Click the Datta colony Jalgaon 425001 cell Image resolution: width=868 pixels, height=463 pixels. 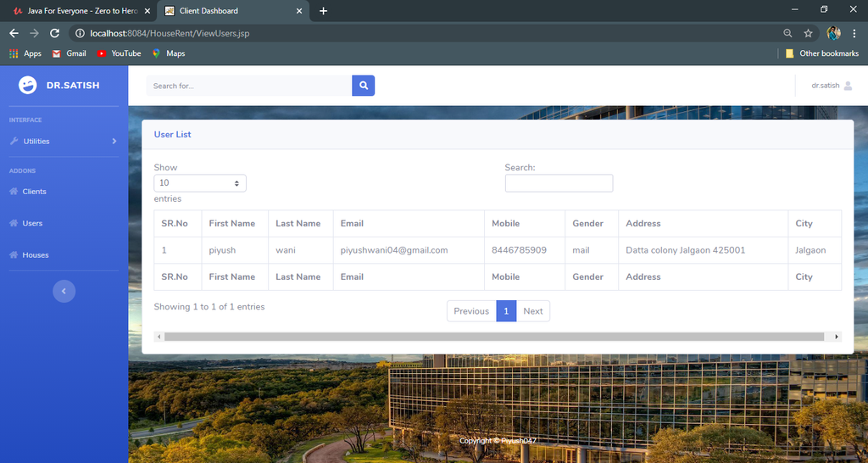703,250
